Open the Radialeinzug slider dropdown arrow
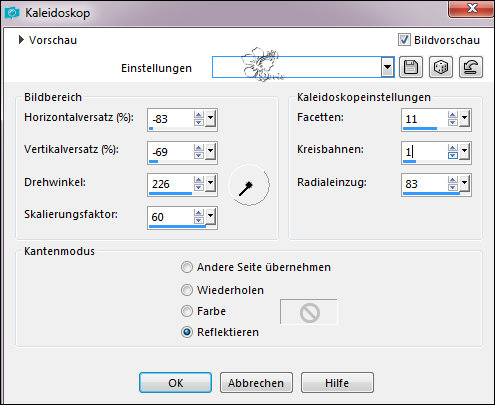This screenshot has height=405, width=495. pos(465,184)
